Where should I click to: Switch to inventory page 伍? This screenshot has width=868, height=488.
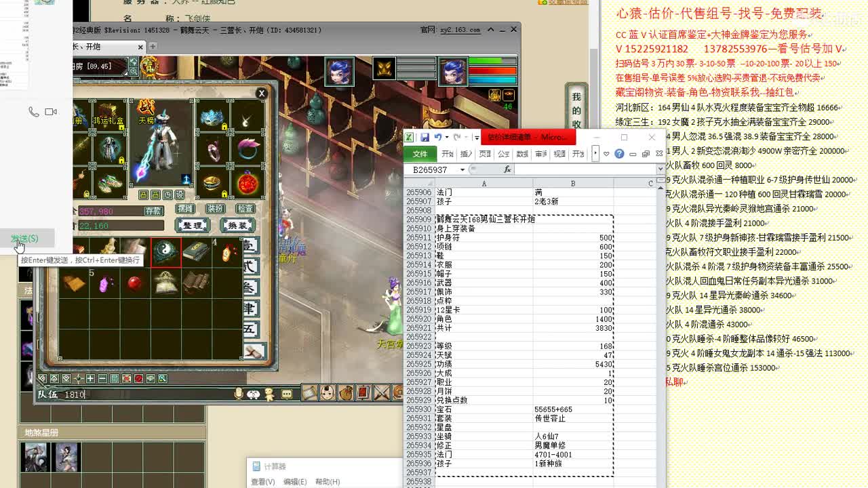(251, 331)
